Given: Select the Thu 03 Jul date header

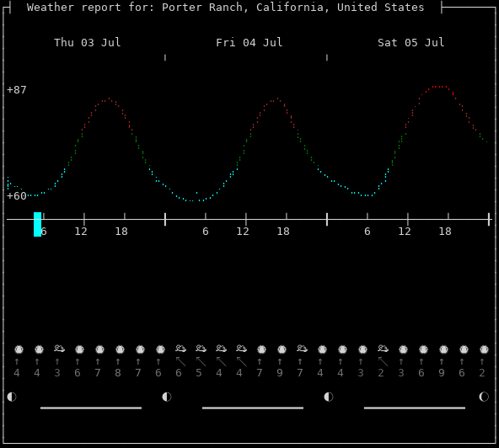Looking at the screenshot, I should pyautogui.click(x=88, y=42).
